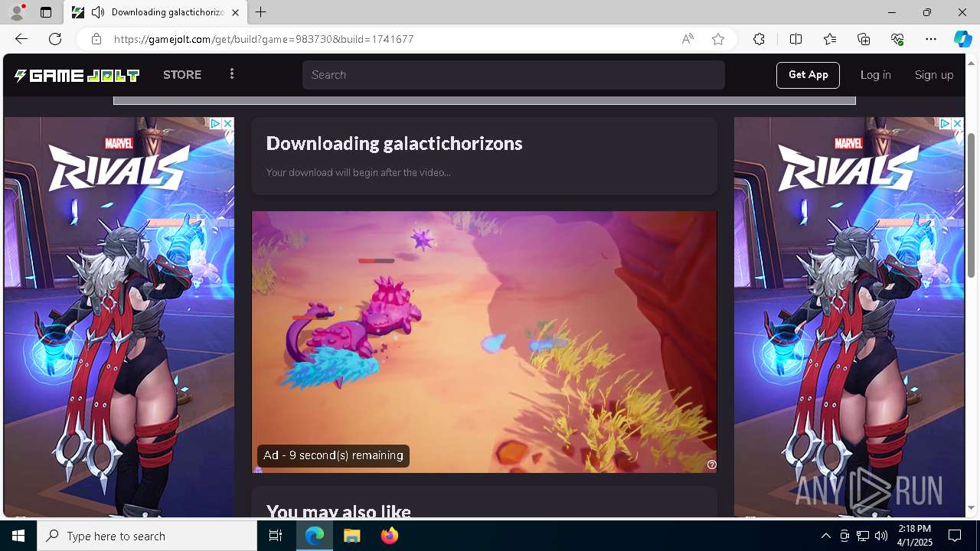Turn on Read aloud in address bar

pyautogui.click(x=688, y=39)
